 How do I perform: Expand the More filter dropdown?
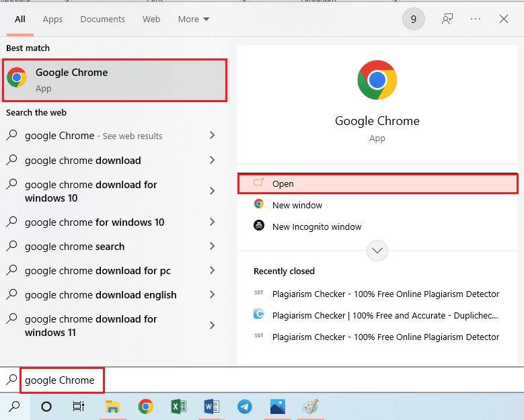tap(194, 19)
